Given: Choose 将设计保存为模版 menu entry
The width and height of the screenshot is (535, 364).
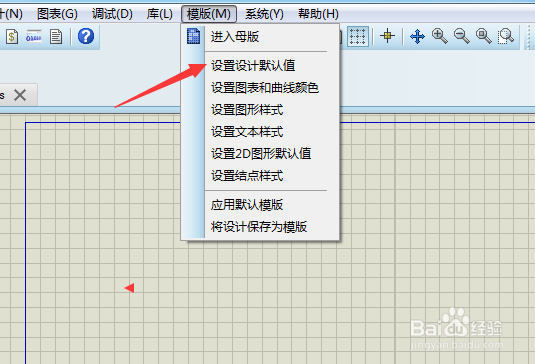Looking at the screenshot, I should tap(261, 227).
